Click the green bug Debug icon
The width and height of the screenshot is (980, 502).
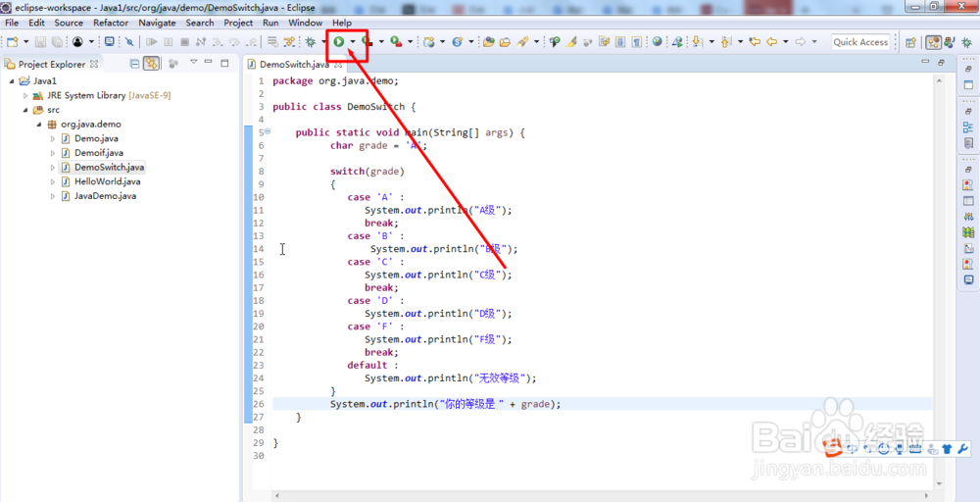310,42
